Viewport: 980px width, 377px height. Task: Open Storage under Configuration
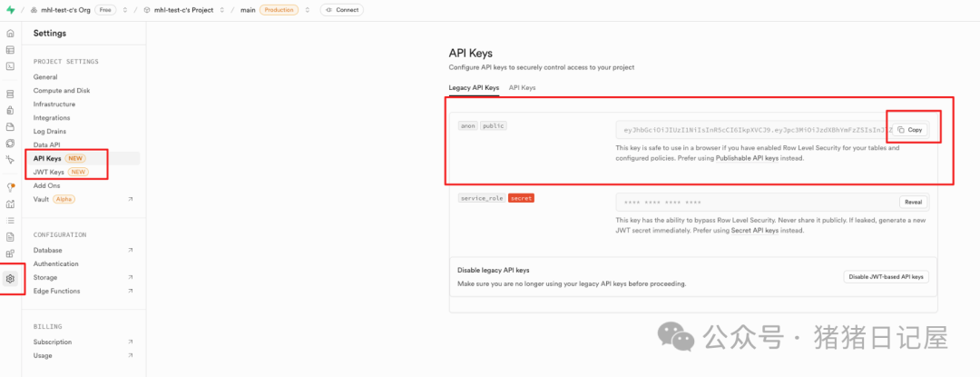point(45,278)
